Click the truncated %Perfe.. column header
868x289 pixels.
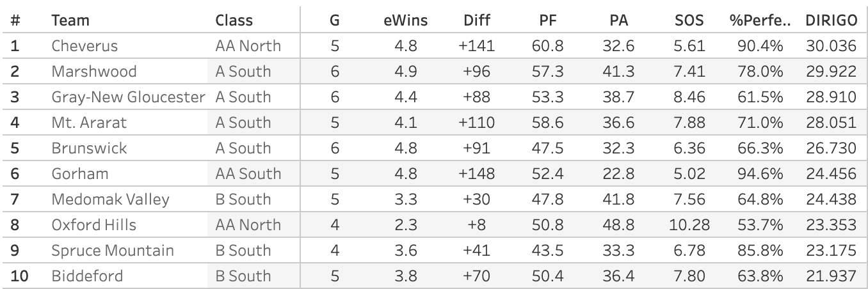point(760,20)
